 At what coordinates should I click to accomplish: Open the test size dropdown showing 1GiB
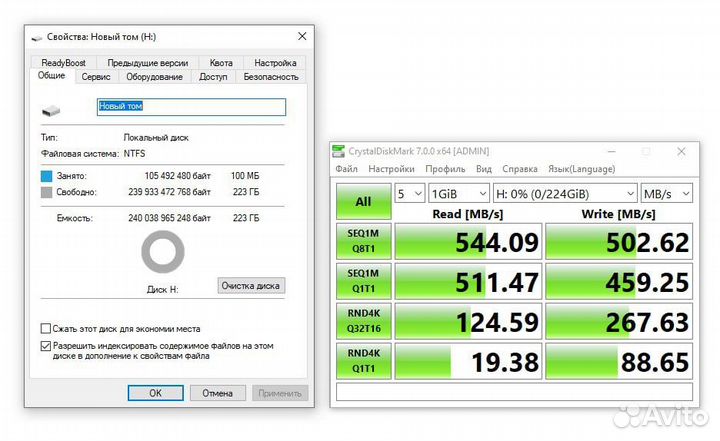click(459, 194)
